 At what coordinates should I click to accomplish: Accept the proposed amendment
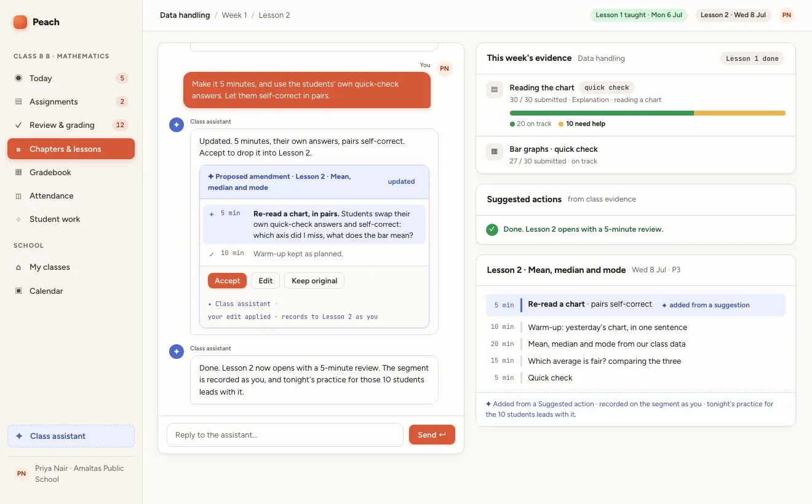pos(227,281)
